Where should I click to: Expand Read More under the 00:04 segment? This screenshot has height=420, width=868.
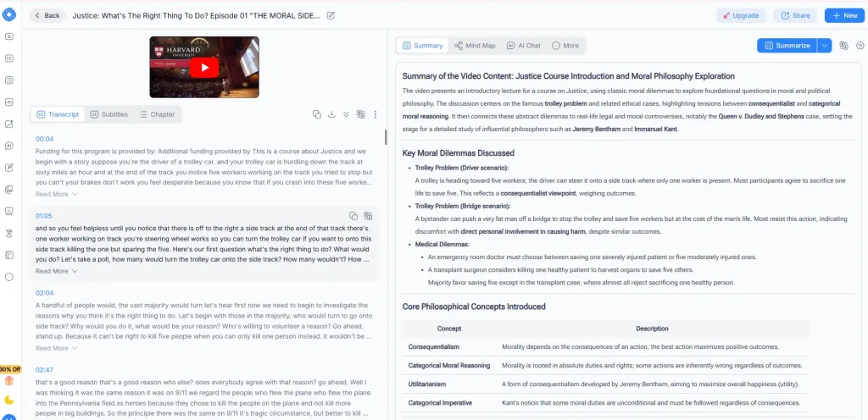(56, 194)
